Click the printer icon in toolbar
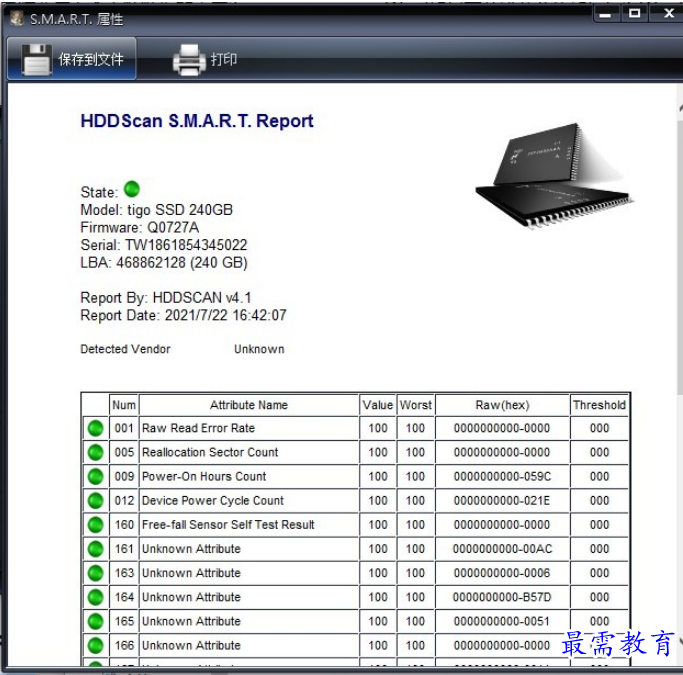The width and height of the screenshot is (683, 675). 189,60
